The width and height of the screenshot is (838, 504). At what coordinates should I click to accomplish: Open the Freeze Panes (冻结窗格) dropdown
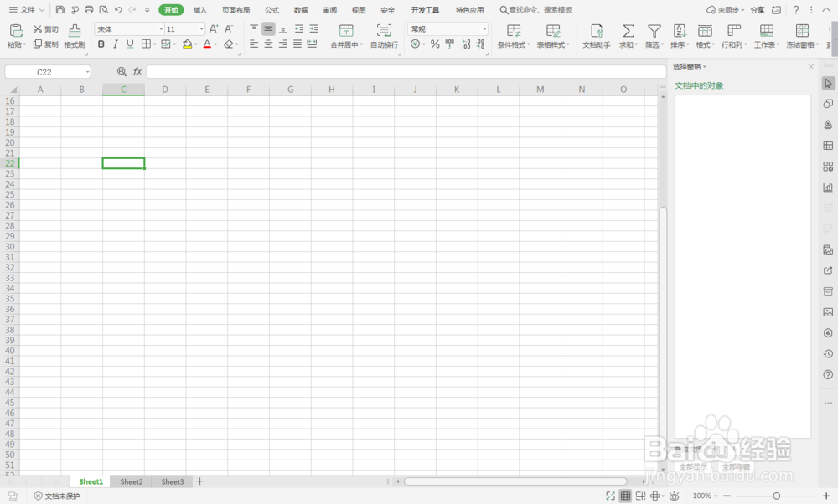pos(802,36)
